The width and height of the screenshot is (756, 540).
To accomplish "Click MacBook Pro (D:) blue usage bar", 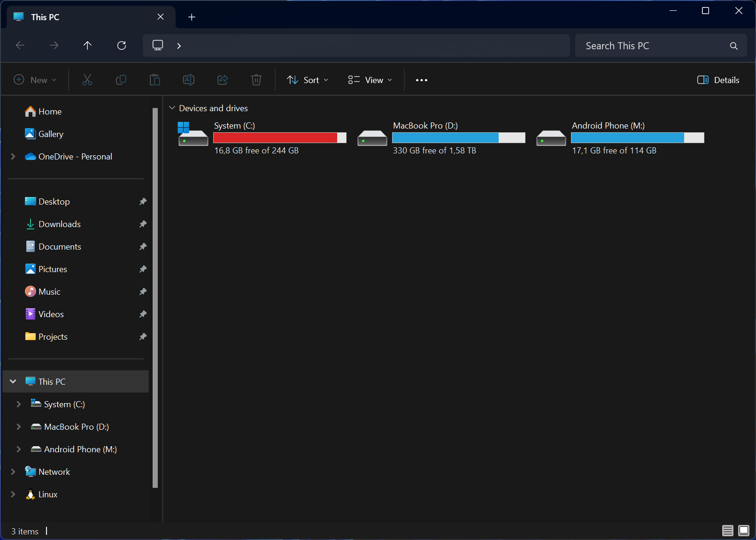I will 459,137.
